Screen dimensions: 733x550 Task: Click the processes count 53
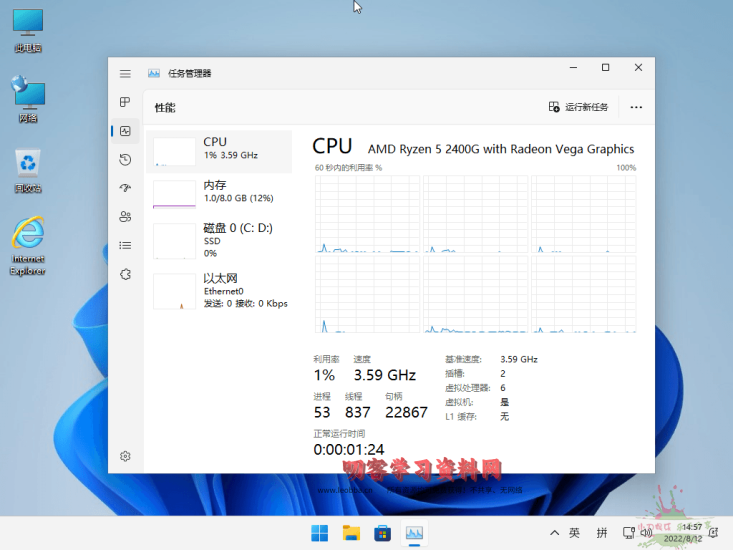(x=322, y=412)
